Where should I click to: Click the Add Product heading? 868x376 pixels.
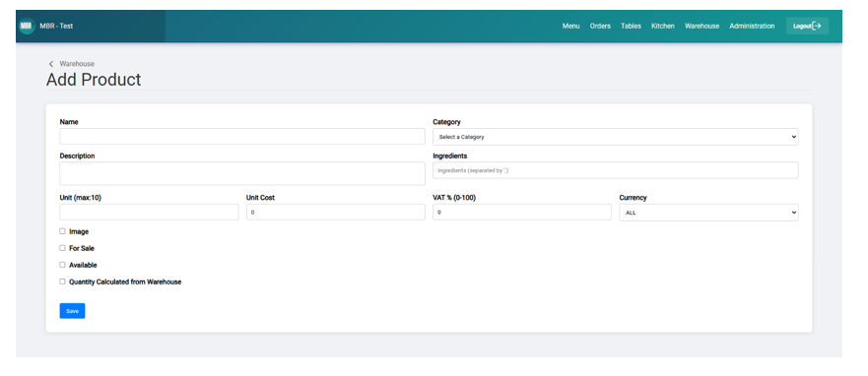click(94, 80)
